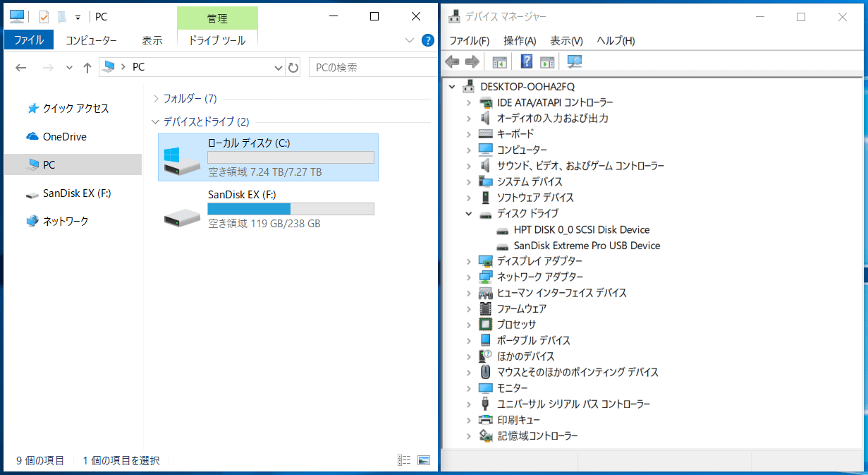Click the PC address bar path
The image size is (868, 475).
[x=139, y=67]
